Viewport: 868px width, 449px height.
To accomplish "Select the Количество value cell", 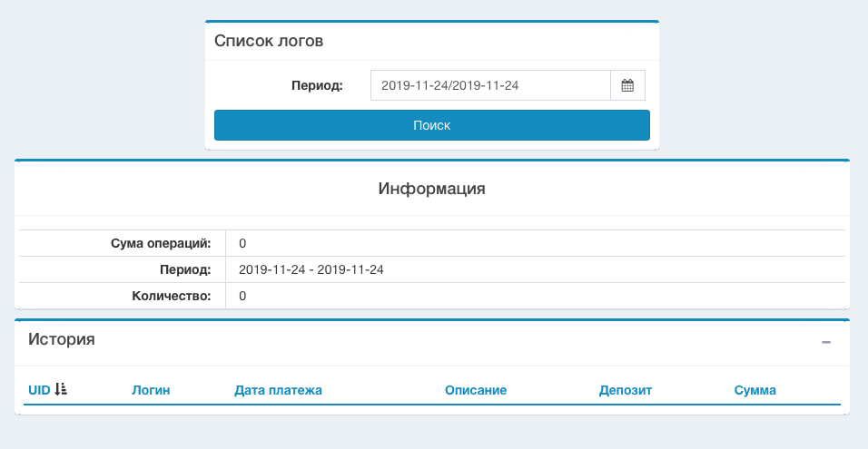I will 242,296.
